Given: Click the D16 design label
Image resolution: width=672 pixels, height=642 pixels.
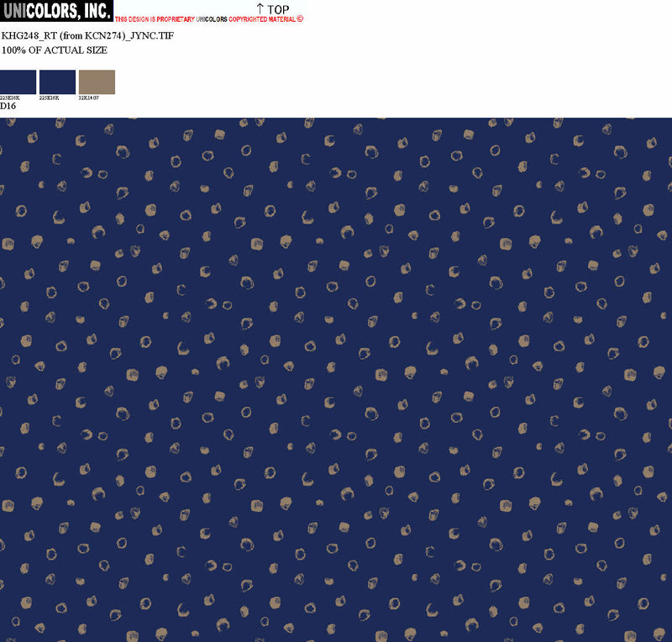Looking at the screenshot, I should pos(8,107).
